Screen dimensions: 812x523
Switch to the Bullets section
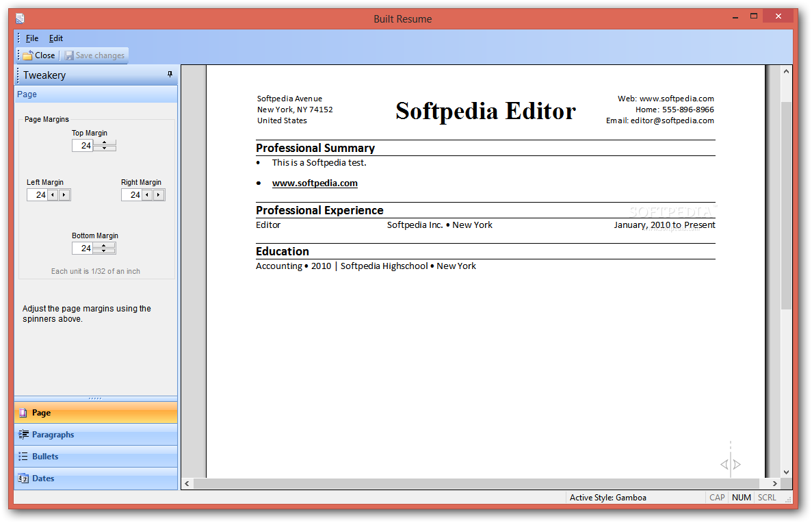point(96,456)
